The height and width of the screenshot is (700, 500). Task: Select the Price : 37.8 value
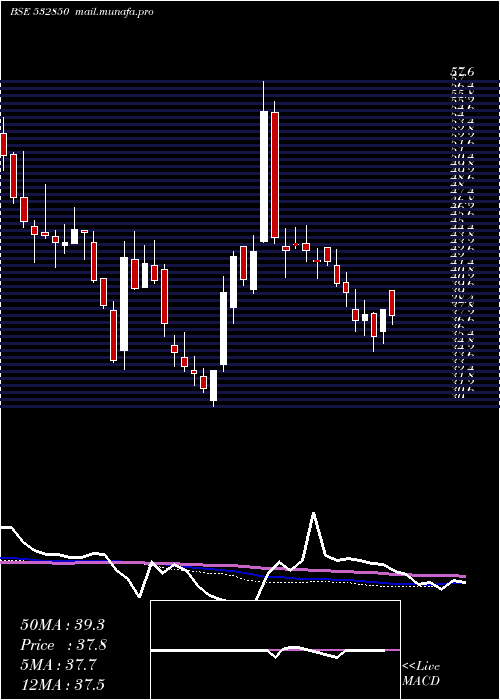pos(63,645)
